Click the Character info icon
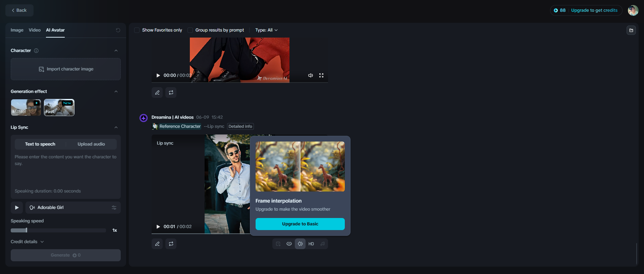Screen dimensions: 644x274 36,51
